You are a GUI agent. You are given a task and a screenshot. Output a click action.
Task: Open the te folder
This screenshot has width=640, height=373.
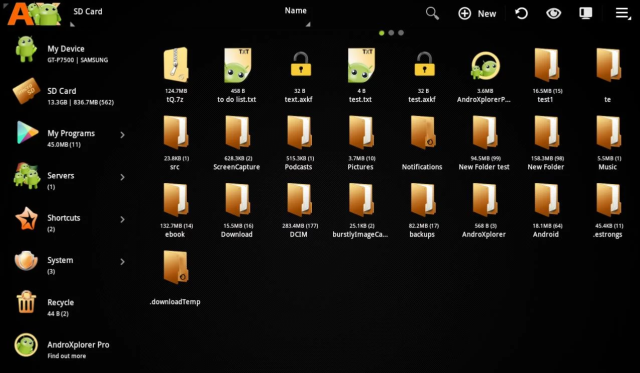click(x=608, y=75)
